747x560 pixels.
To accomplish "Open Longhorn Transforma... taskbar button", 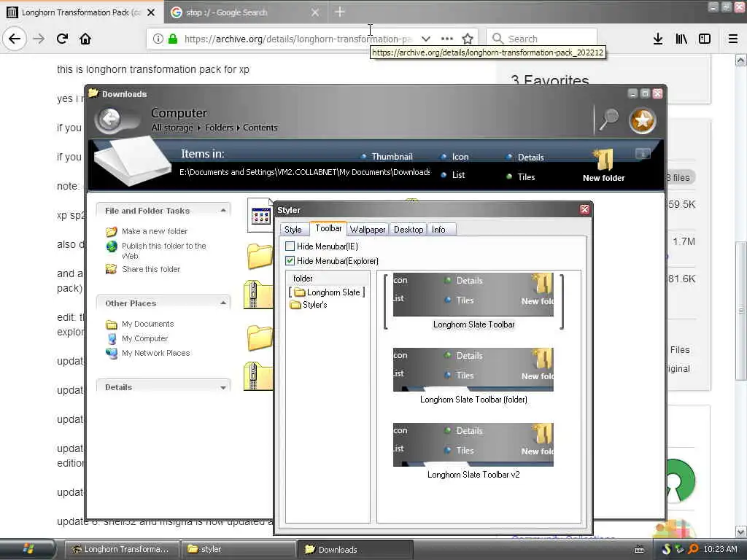I will point(122,550).
